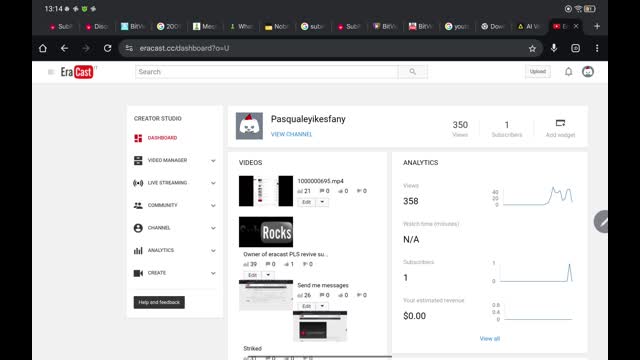Image resolution: width=640 pixels, height=360 pixels.
Task: Open the notifications bell
Action: [x=568, y=72]
